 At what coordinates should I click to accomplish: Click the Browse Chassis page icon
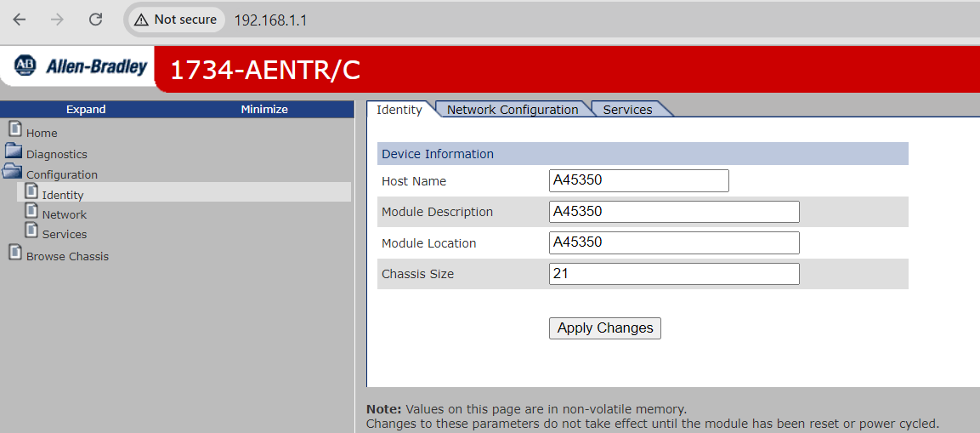[15, 253]
